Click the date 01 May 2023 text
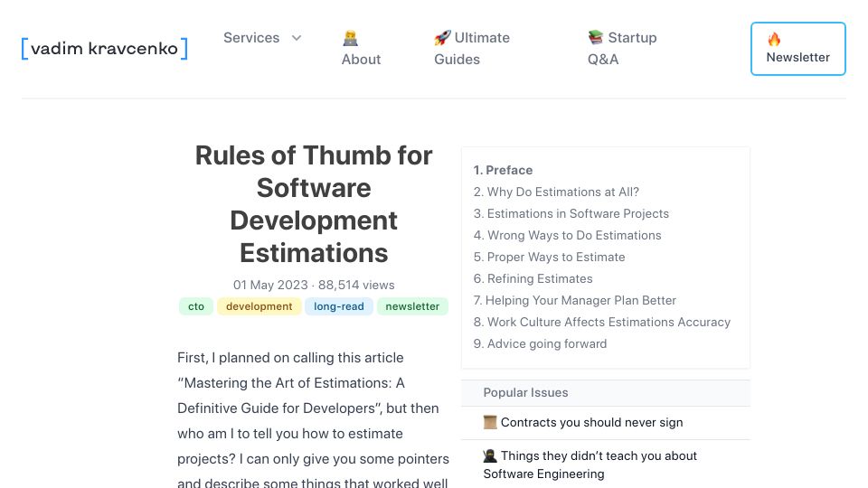868x488 pixels. pos(270,285)
